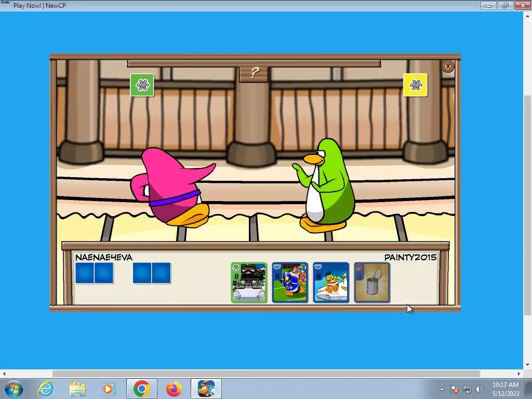Close the Card-Jitsu game with X
Screen dimensions: 532x399
[x=448, y=66]
